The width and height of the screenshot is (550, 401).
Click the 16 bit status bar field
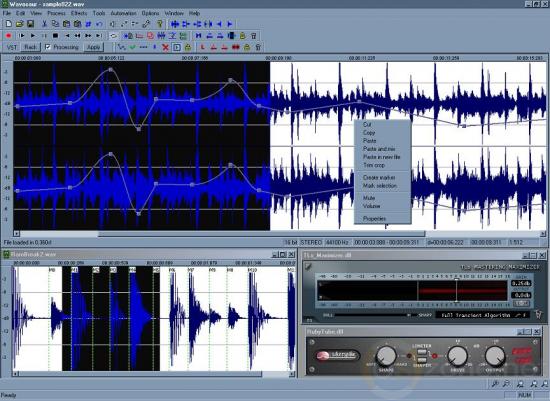tap(290, 242)
